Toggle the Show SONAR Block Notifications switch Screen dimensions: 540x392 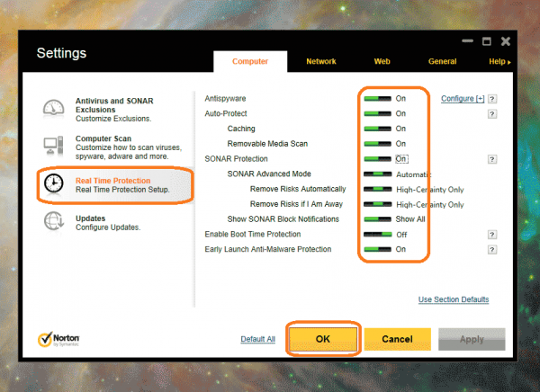point(377,219)
